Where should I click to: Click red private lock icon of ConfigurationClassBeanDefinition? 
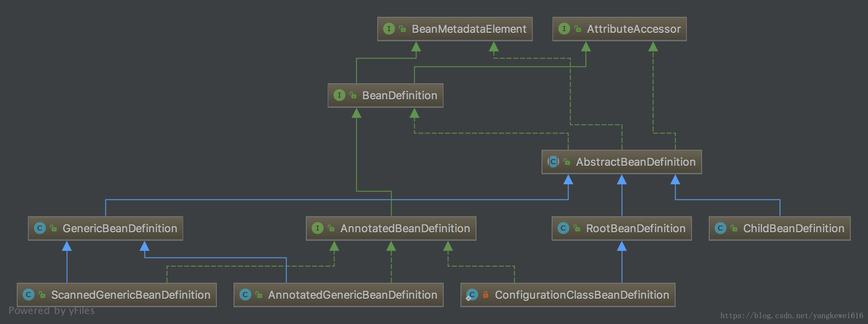pos(486,295)
